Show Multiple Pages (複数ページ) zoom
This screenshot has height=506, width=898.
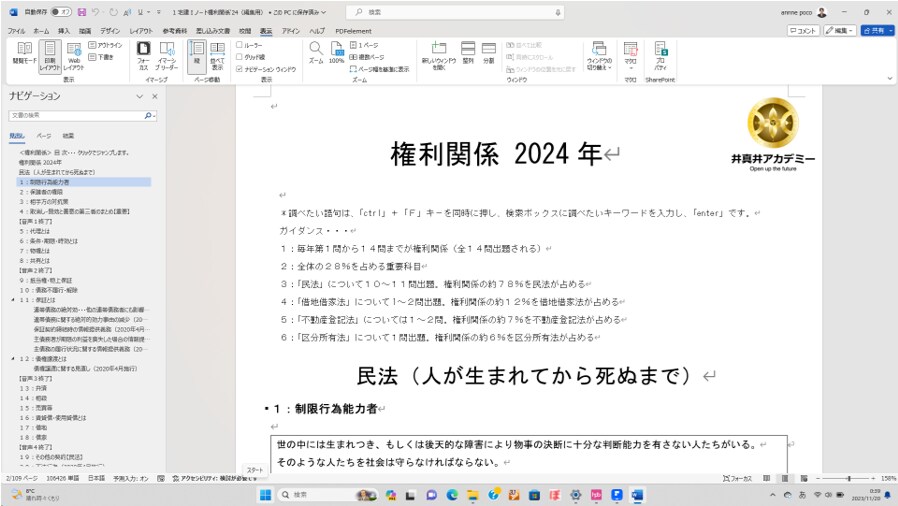tap(367, 57)
